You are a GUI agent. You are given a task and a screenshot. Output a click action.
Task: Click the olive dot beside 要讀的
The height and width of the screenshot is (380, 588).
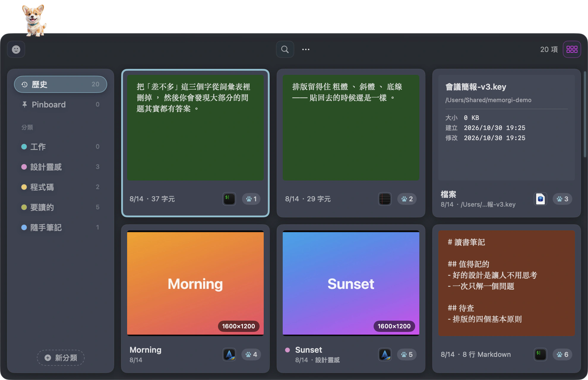point(24,207)
